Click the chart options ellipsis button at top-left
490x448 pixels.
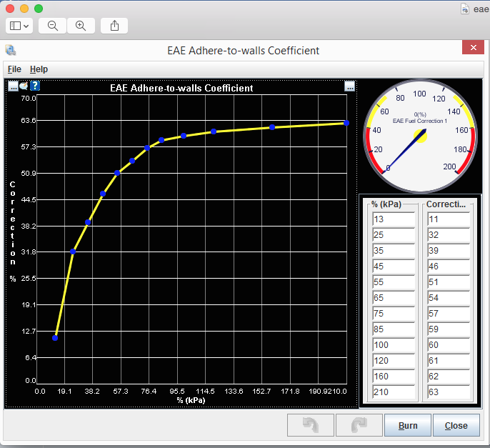click(x=13, y=86)
